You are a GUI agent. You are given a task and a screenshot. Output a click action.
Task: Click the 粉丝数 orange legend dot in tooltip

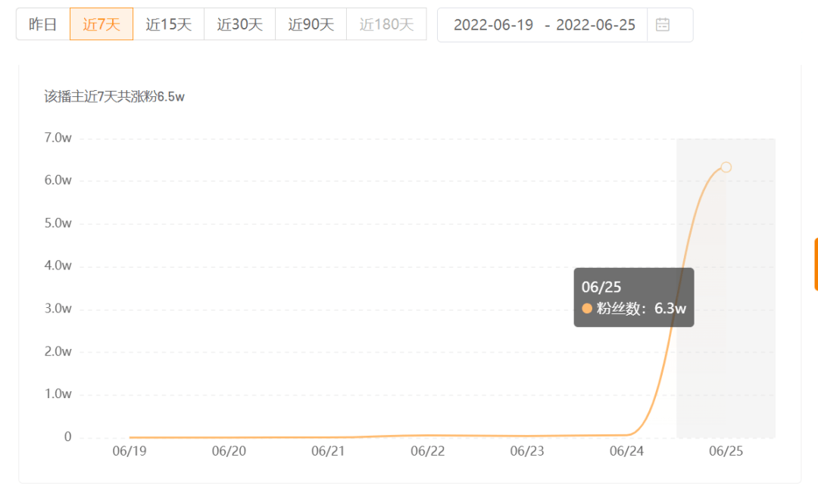587,309
